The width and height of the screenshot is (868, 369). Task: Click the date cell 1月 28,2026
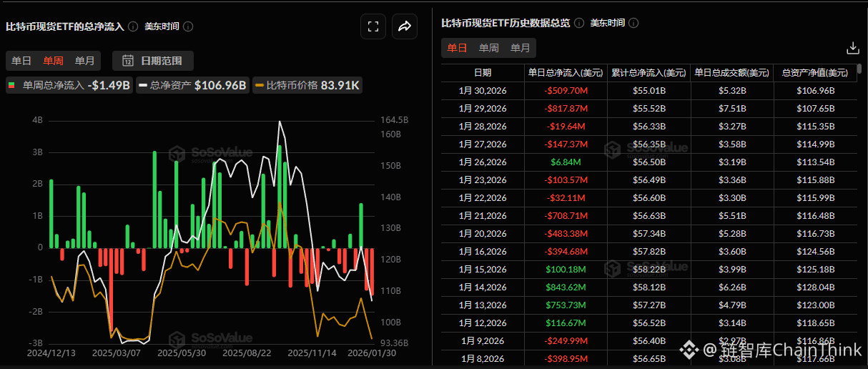point(483,127)
